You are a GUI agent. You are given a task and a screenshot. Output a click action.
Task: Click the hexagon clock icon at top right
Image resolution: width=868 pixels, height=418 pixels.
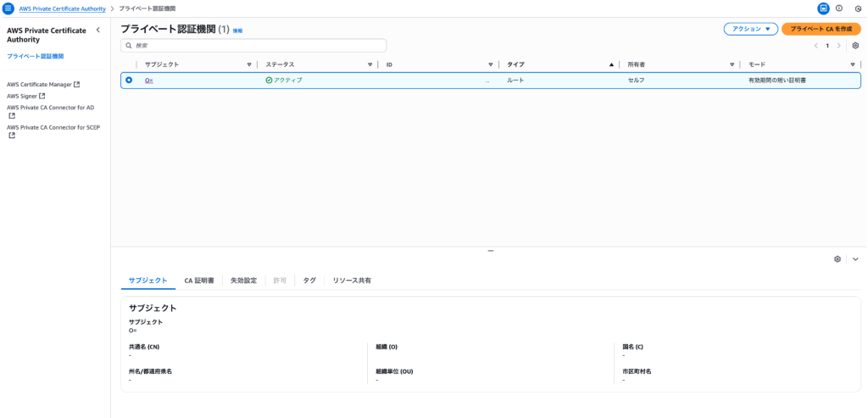point(858,8)
